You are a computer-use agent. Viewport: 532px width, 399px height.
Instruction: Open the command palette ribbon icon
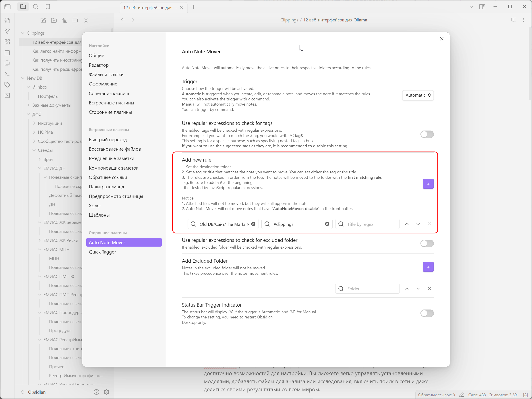7,74
